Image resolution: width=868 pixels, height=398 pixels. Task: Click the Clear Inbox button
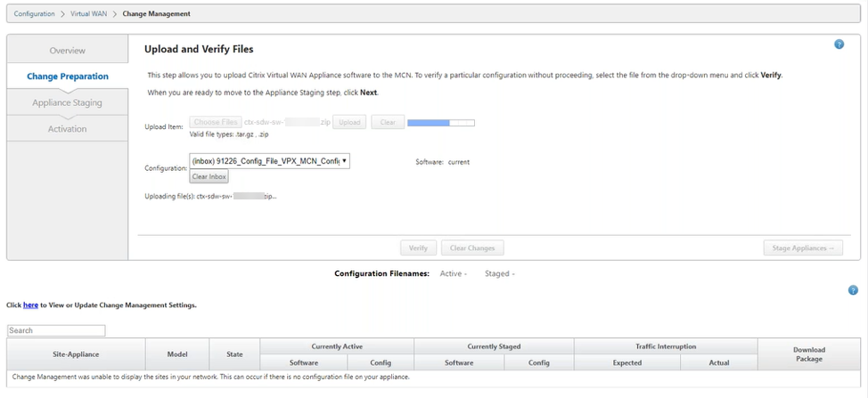click(x=209, y=177)
